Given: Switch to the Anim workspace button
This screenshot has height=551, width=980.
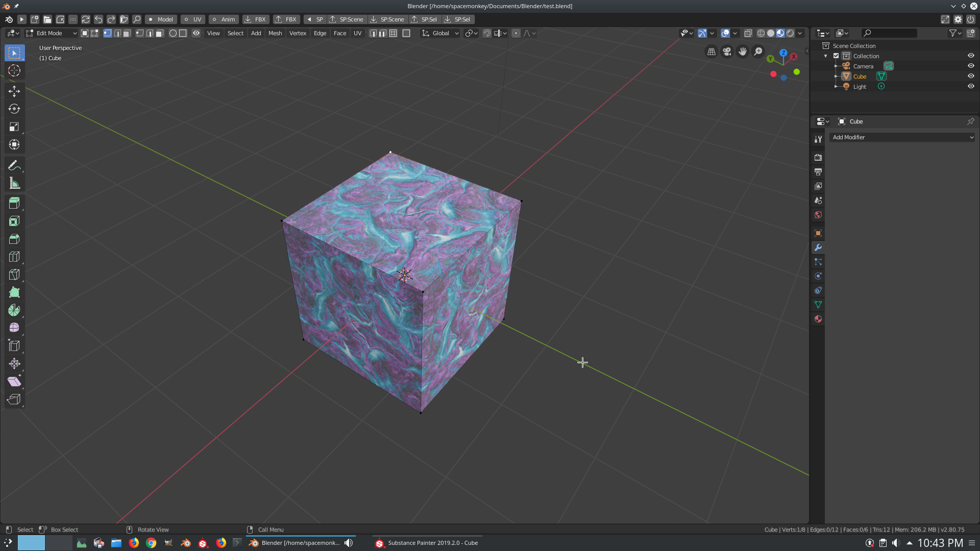Looking at the screenshot, I should tap(224, 19).
